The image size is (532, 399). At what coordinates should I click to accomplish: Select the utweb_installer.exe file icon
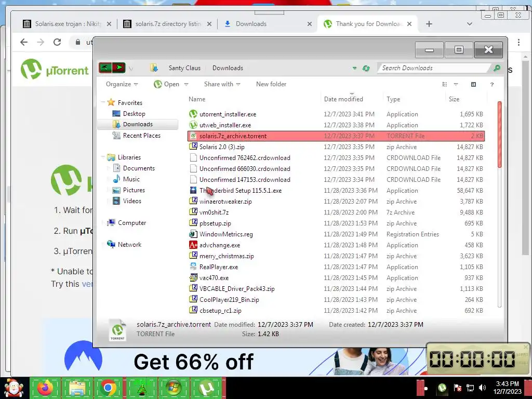(193, 125)
